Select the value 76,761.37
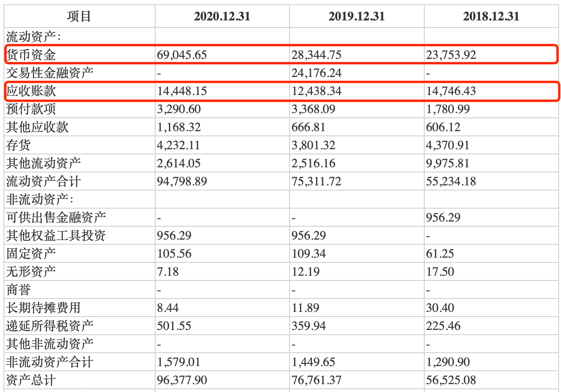 coord(317,380)
